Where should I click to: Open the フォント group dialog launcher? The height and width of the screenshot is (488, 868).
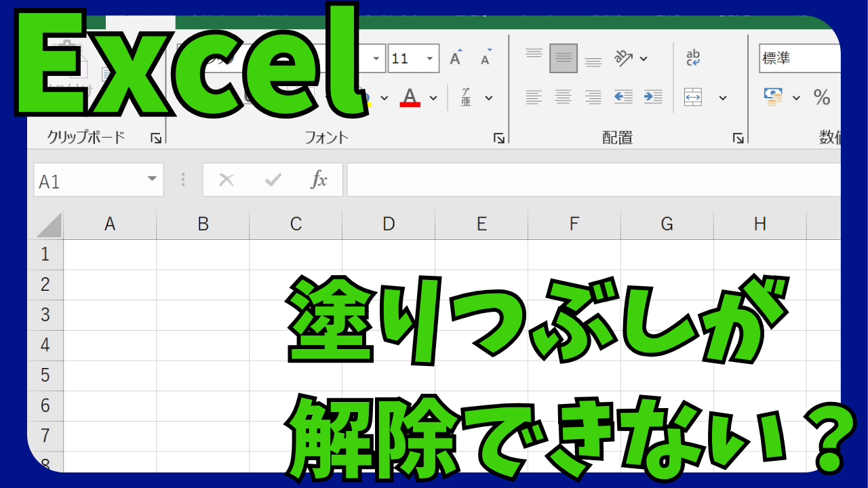[499, 138]
